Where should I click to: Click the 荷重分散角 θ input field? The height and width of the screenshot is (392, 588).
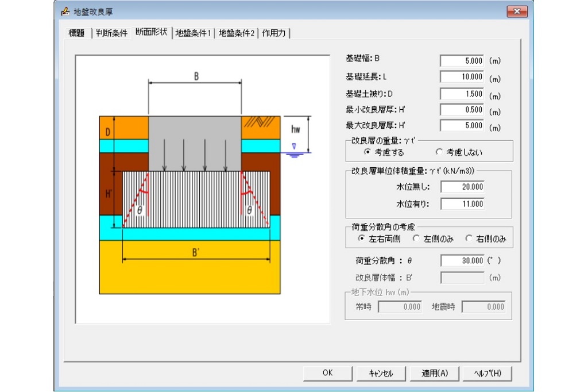(462, 260)
